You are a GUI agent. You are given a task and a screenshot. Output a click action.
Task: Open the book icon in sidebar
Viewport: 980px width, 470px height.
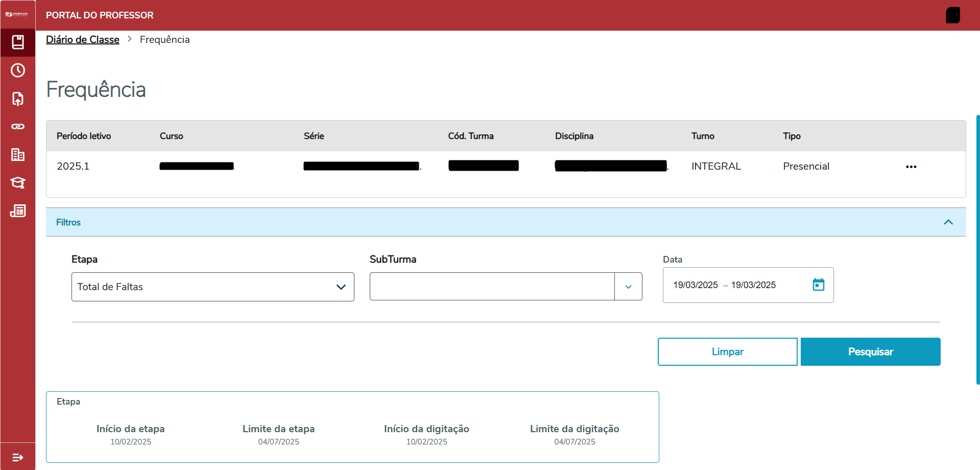[18, 42]
